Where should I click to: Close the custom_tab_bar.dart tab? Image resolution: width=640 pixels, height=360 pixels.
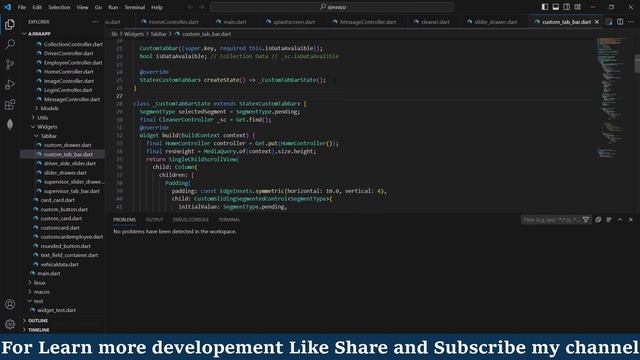tap(597, 22)
